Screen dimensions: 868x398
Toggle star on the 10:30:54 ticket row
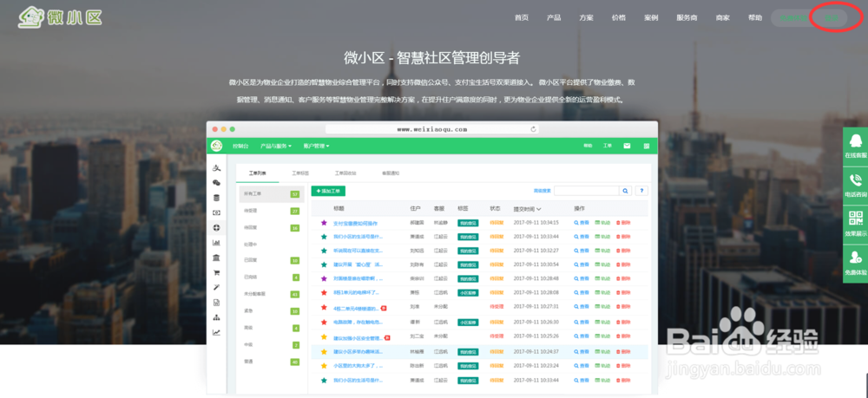coord(324,264)
